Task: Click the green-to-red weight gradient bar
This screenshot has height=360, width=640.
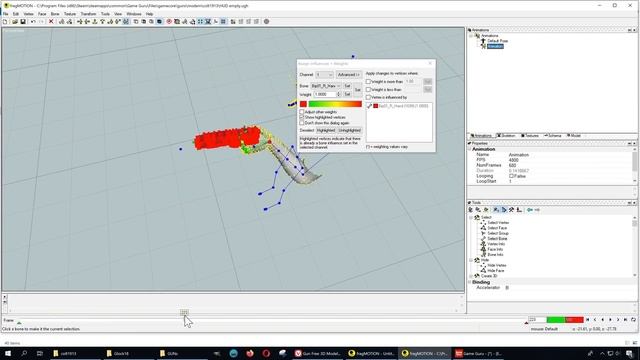Action: tap(335, 104)
